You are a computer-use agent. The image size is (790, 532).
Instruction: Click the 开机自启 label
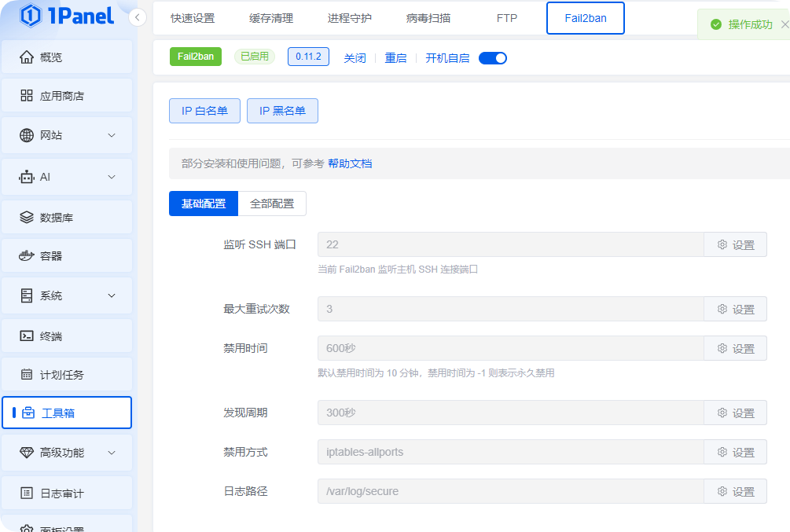pyautogui.click(x=447, y=58)
